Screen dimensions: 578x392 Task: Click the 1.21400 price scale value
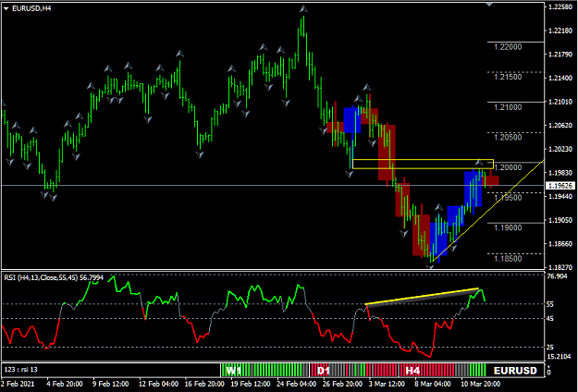tap(560, 78)
